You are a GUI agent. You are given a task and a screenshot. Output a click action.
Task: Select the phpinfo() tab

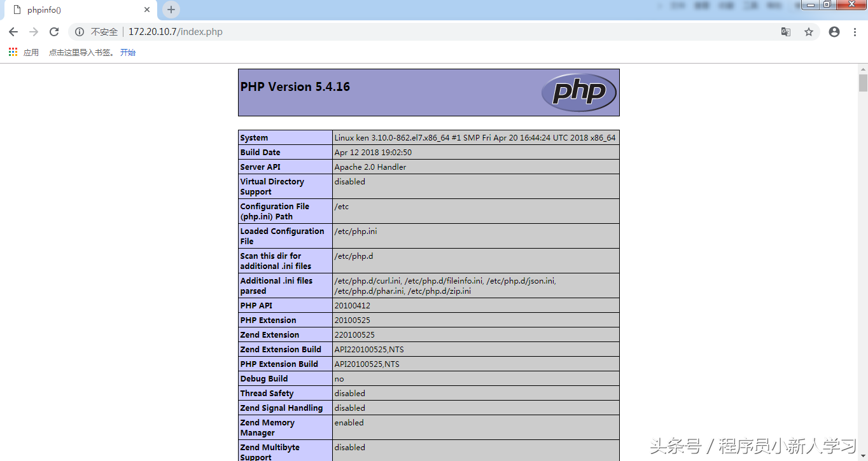pyautogui.click(x=80, y=10)
